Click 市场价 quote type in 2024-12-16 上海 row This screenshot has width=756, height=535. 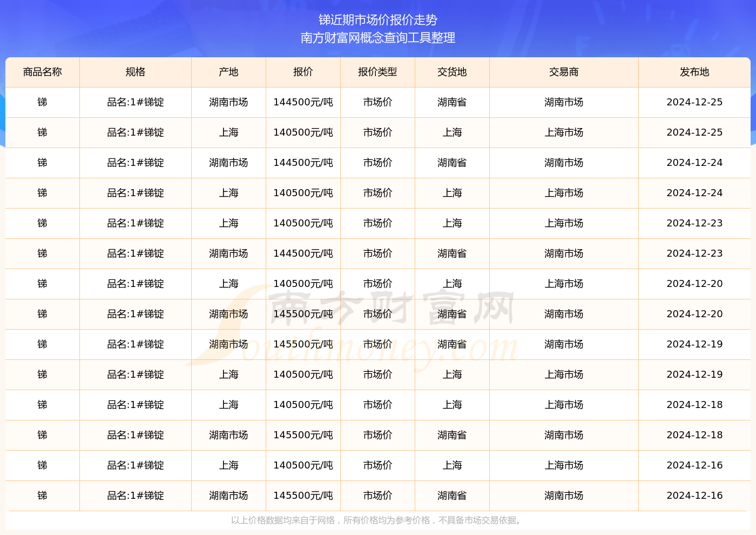(378, 465)
